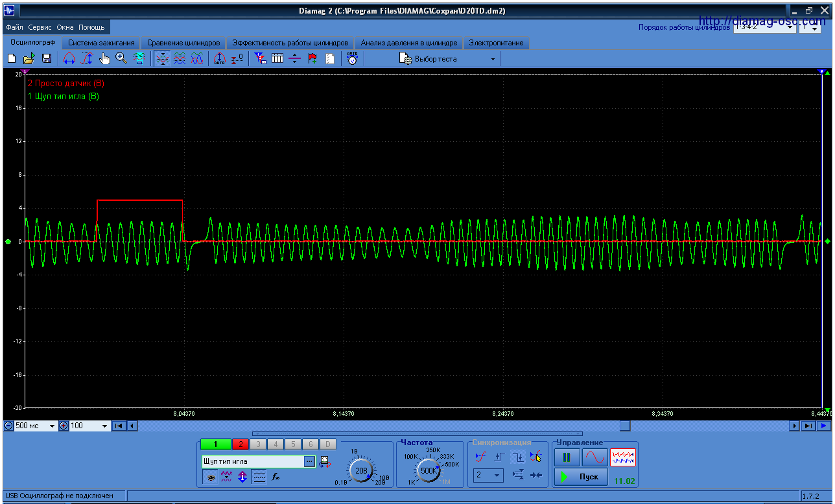Image resolution: width=835 pixels, height=504 pixels.
Task: Open the fx function icon
Action: (276, 477)
